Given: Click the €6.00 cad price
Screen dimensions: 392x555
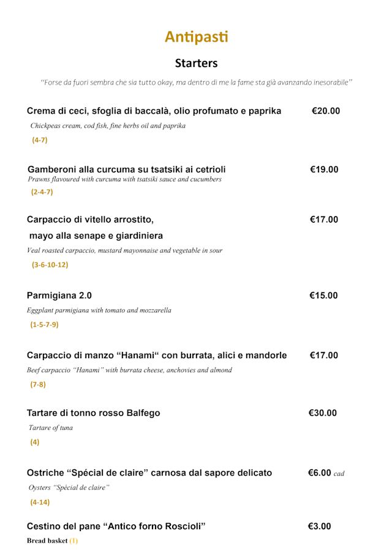Looking at the screenshot, I should pos(326,473).
